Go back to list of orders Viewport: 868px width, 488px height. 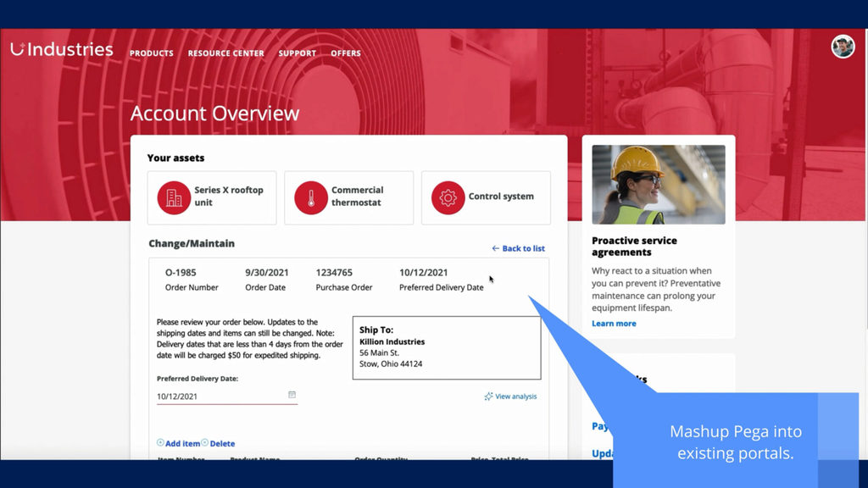tap(518, 248)
